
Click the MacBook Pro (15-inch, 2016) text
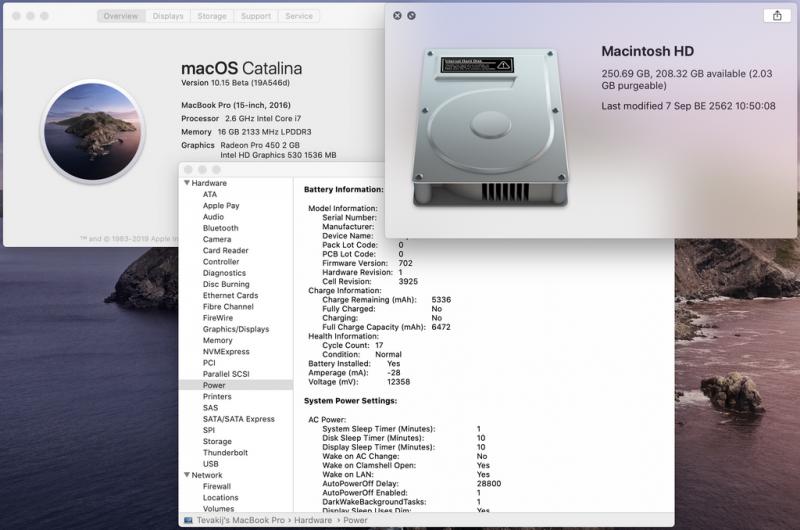tap(236, 105)
